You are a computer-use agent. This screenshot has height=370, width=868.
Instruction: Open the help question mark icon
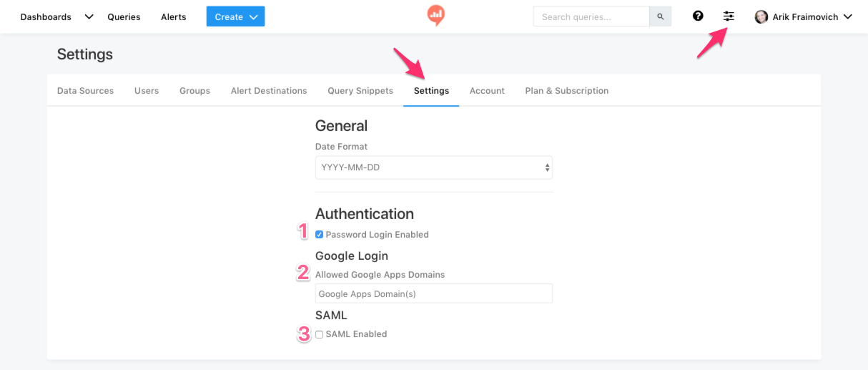tap(698, 16)
